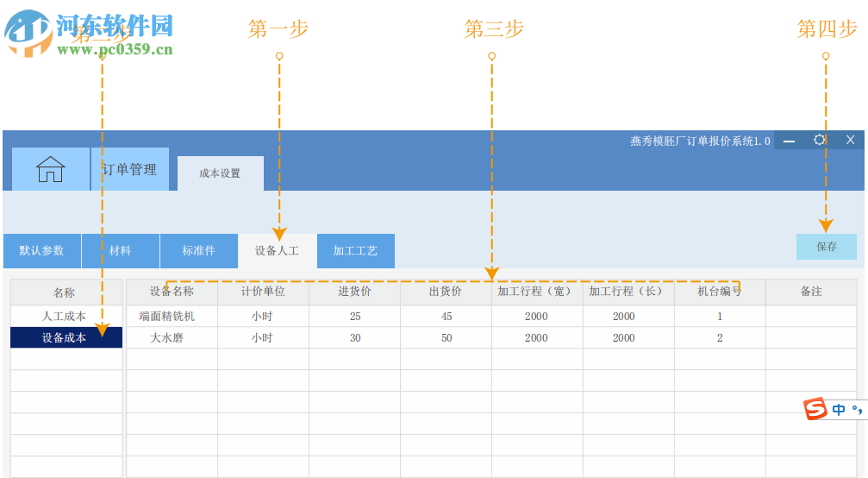Click the 出货价 column header
The height and width of the screenshot is (478, 868).
tap(446, 292)
